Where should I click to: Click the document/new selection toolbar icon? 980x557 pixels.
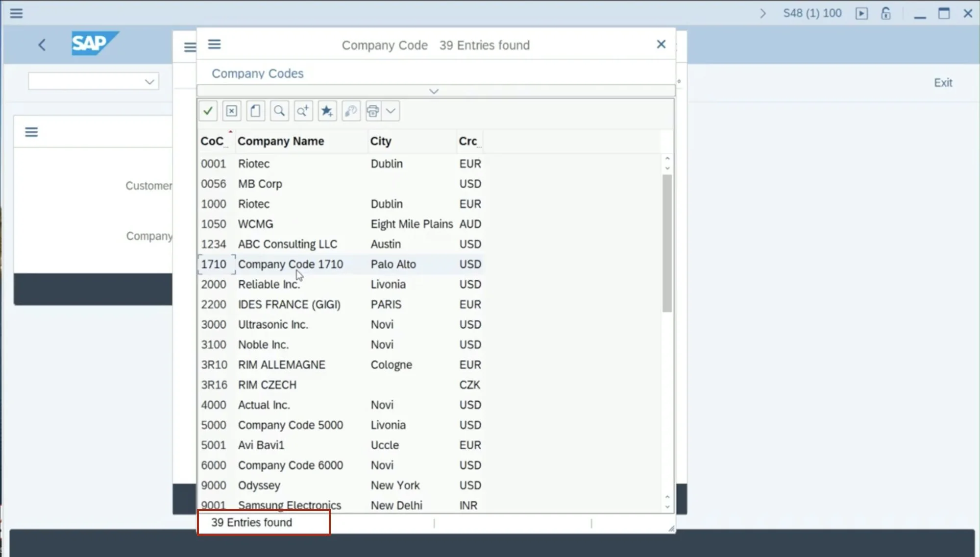click(x=255, y=111)
